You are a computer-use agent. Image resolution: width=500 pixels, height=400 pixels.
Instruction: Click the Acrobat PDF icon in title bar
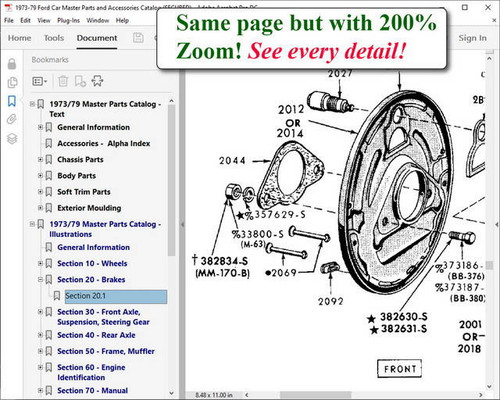point(8,7)
